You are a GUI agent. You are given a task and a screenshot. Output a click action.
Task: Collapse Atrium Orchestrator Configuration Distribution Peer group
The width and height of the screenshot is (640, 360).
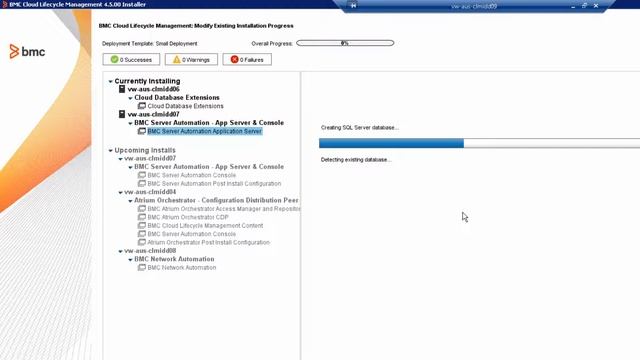tap(130, 201)
